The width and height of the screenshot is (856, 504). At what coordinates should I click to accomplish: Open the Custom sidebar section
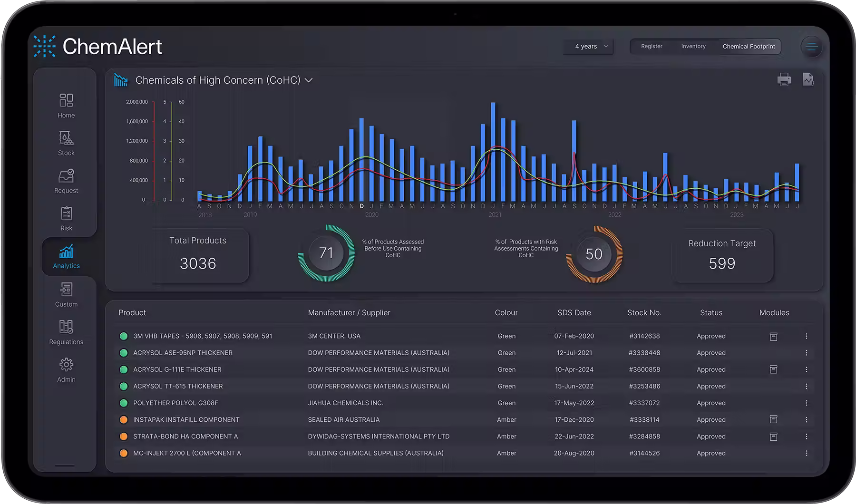pos(66,295)
